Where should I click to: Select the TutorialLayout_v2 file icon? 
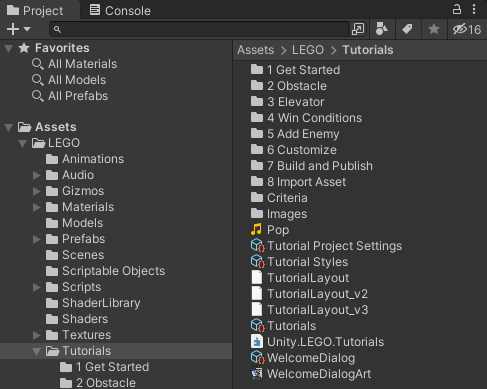[257, 293]
